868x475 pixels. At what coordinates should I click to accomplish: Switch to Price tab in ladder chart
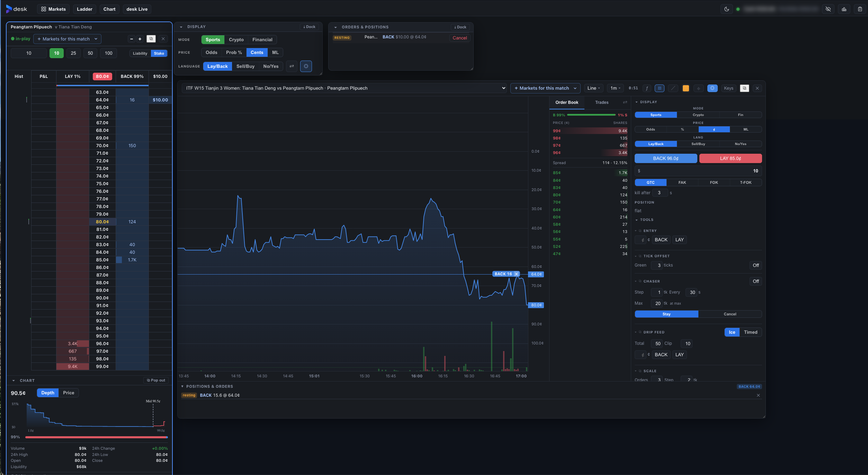pyautogui.click(x=69, y=393)
